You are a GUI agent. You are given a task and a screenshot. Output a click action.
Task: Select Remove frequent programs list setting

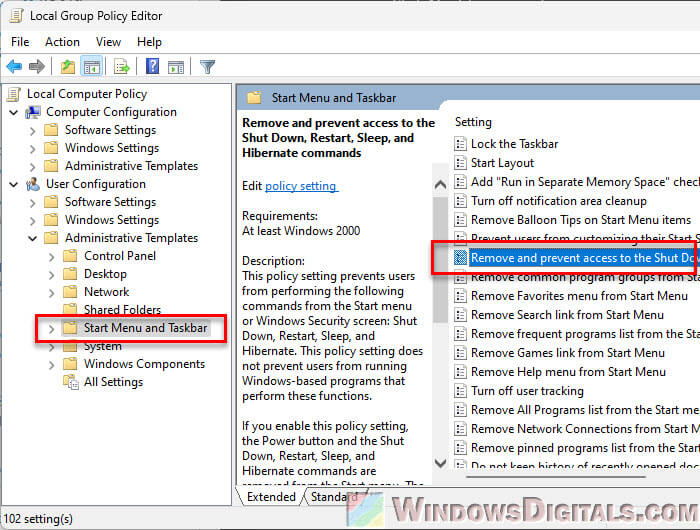[x=585, y=334]
